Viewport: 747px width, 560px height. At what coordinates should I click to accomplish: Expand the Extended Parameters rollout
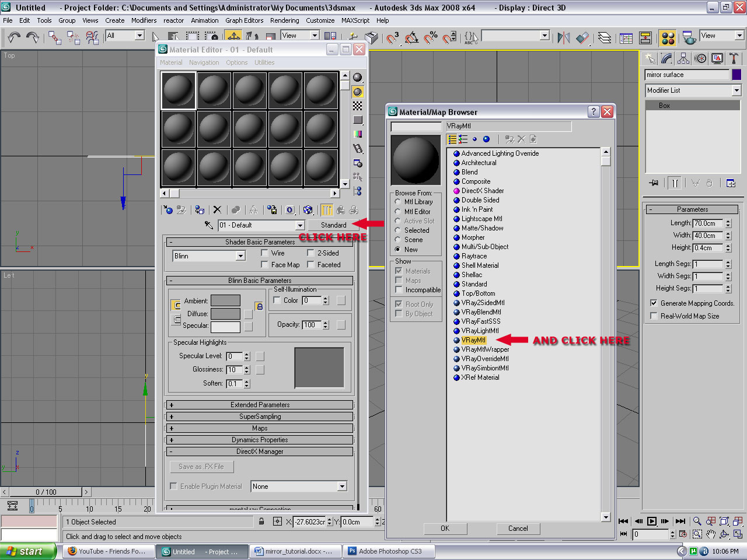point(260,405)
